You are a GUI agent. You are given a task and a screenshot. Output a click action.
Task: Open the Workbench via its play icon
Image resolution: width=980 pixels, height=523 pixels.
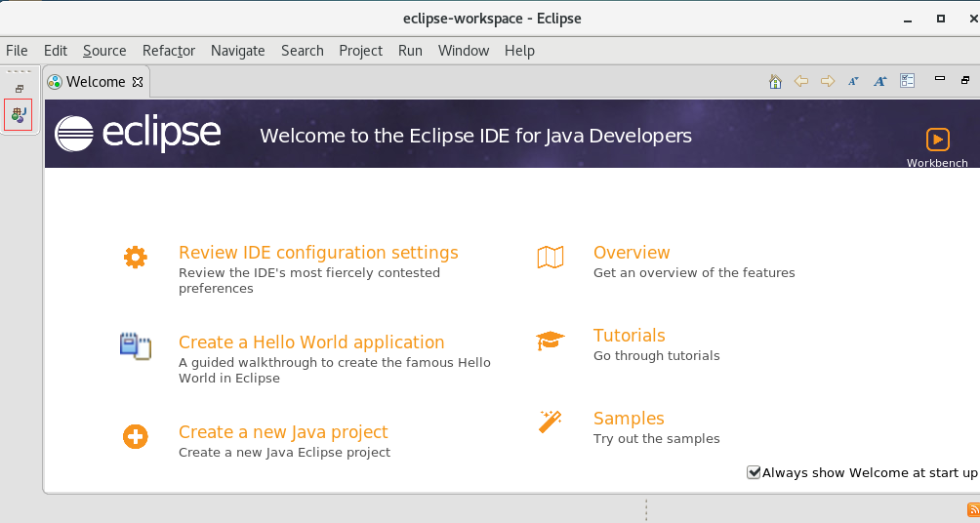click(x=937, y=139)
